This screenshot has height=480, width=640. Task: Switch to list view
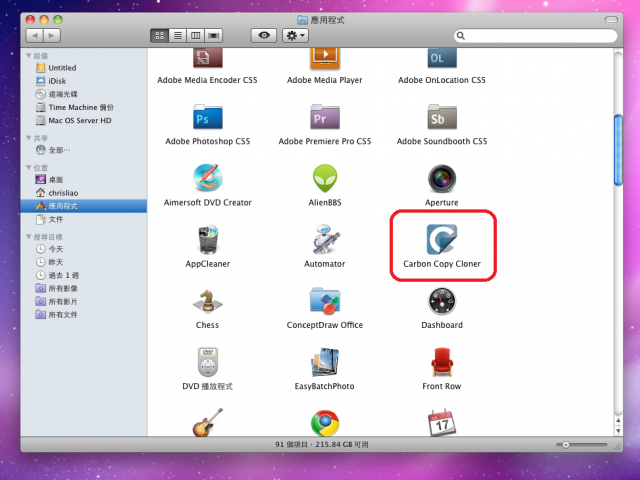coord(178,36)
